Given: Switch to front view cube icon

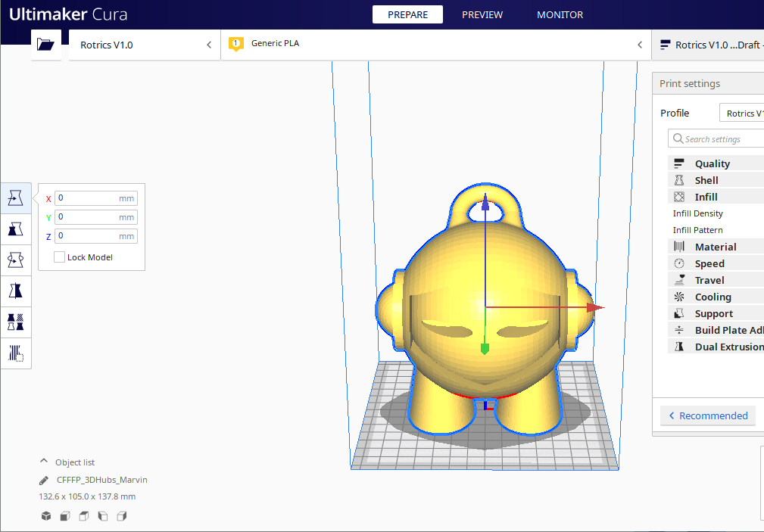Looking at the screenshot, I should coord(65,516).
